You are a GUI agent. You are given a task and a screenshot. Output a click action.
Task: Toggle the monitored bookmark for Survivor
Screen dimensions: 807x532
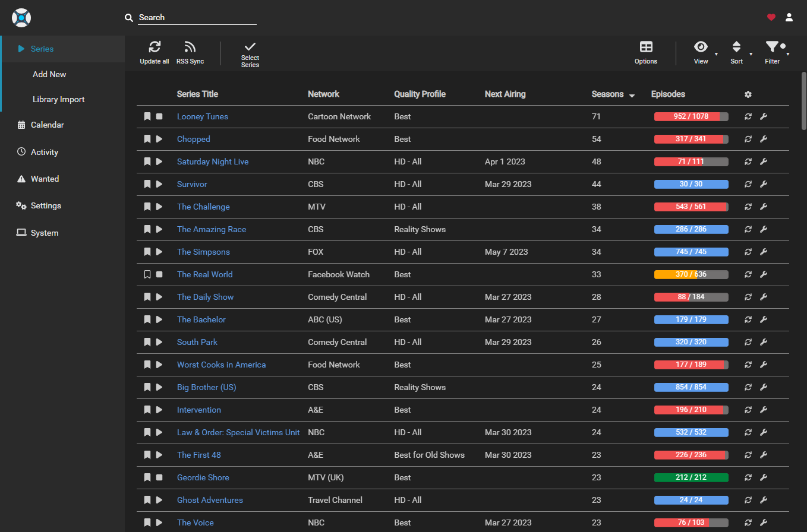(x=147, y=184)
